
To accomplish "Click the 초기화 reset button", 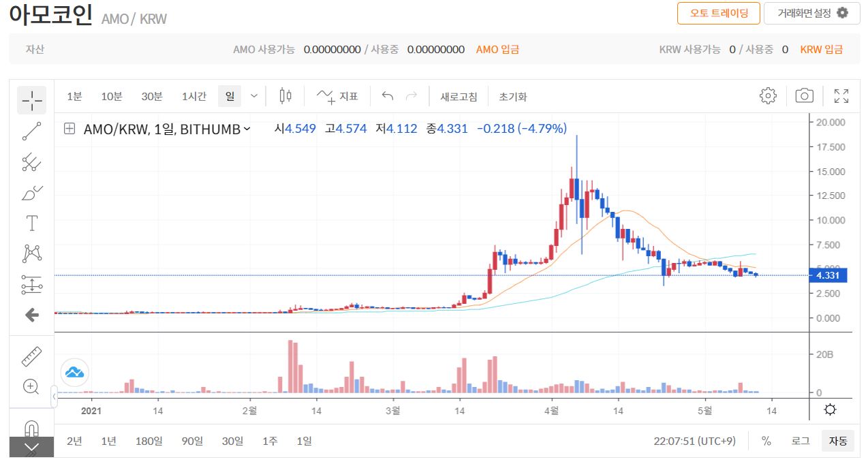I will (513, 96).
